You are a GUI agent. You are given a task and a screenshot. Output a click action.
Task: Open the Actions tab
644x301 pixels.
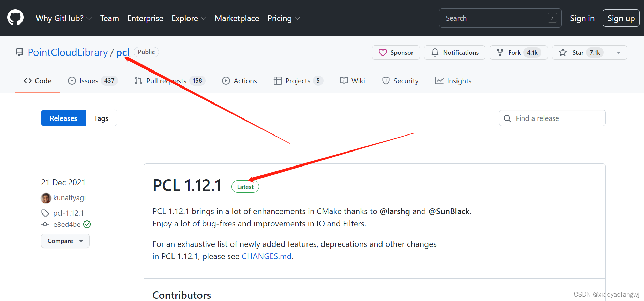click(x=239, y=81)
